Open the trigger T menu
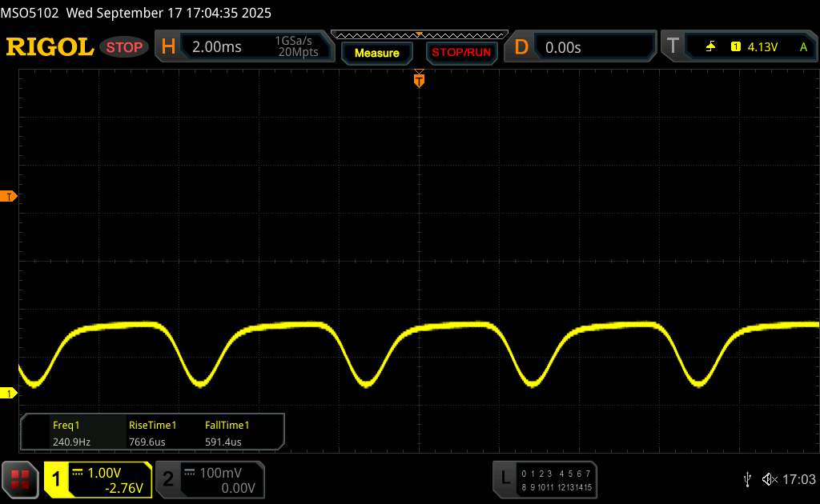This screenshot has height=504, width=820. (673, 47)
